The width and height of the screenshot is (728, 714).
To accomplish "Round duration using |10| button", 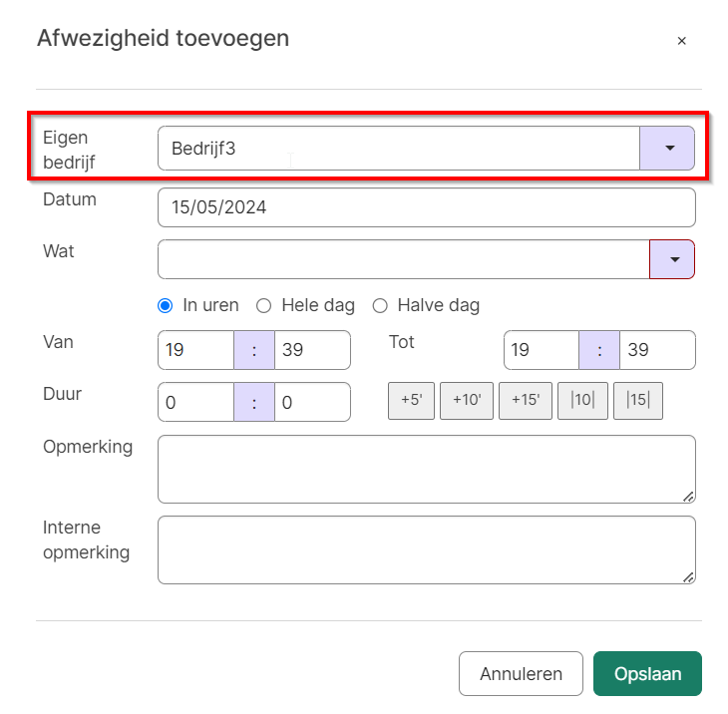I will [x=582, y=401].
